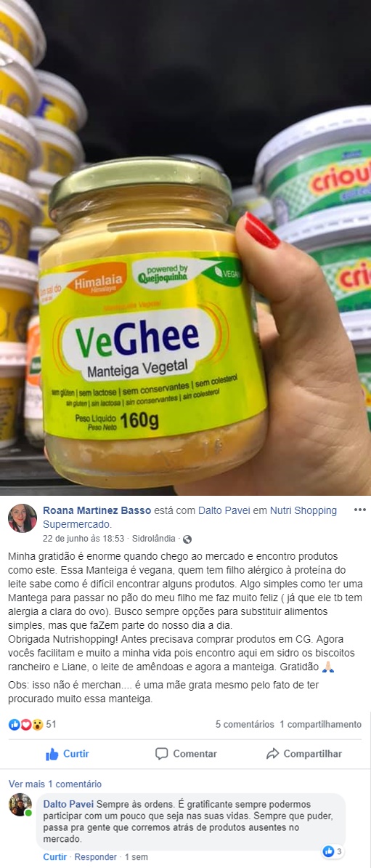Click Roana Martinez Basso's profile picture

(x=22, y=518)
